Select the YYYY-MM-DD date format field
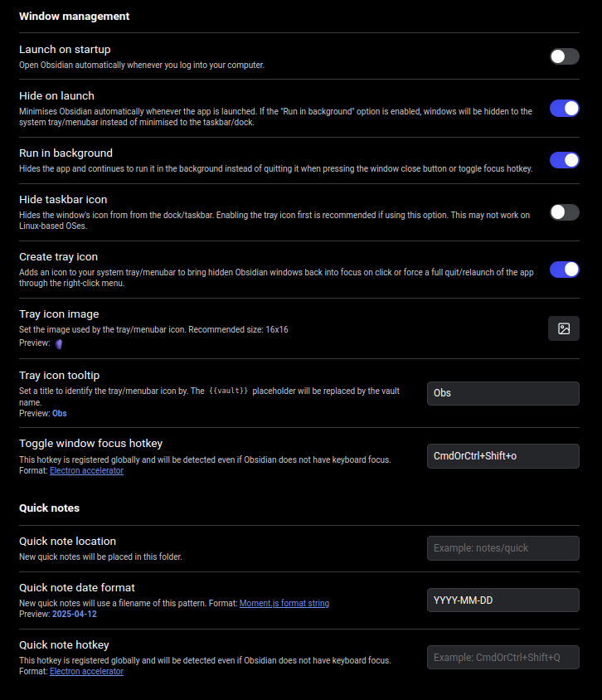This screenshot has height=700, width=602. tap(503, 600)
